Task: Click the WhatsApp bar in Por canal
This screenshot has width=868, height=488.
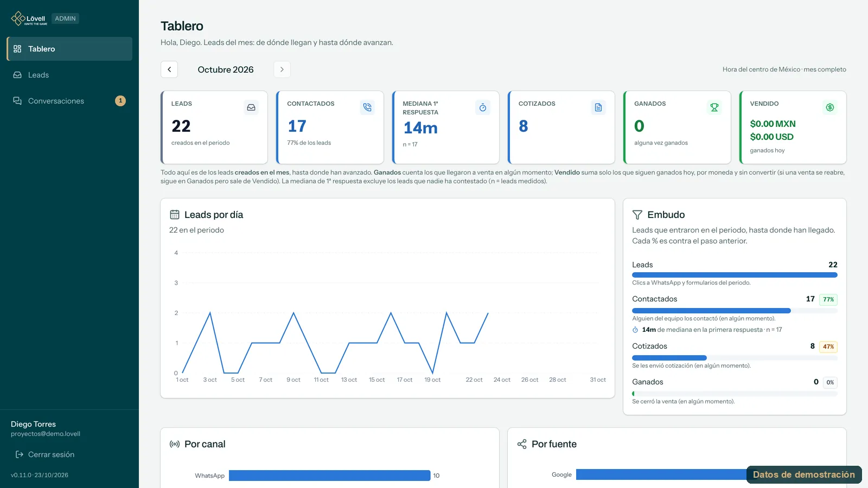Action: point(330,476)
